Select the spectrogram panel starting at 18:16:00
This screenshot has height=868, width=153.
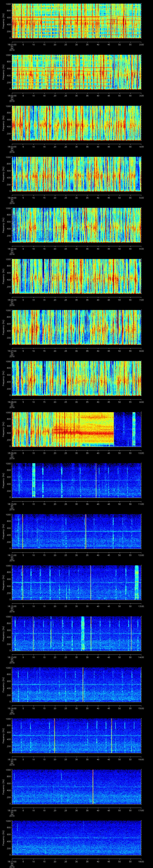click(77, 787)
